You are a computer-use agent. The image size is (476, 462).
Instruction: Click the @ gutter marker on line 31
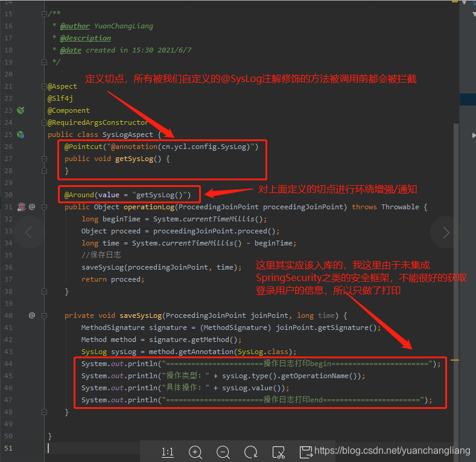coord(32,207)
